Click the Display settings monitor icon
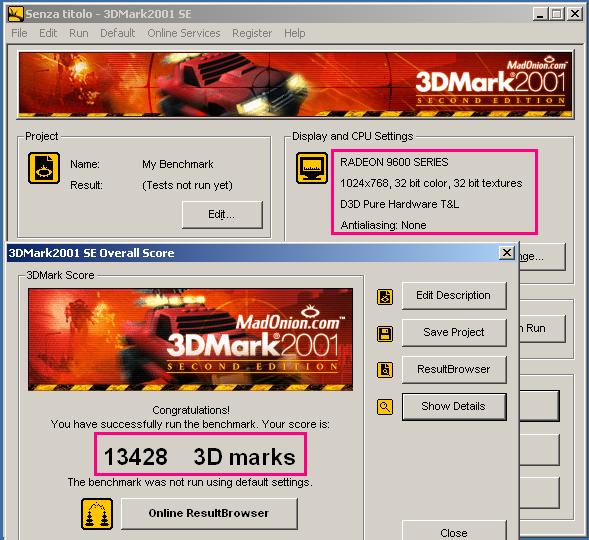Image resolution: width=589 pixels, height=540 pixels. click(x=312, y=168)
